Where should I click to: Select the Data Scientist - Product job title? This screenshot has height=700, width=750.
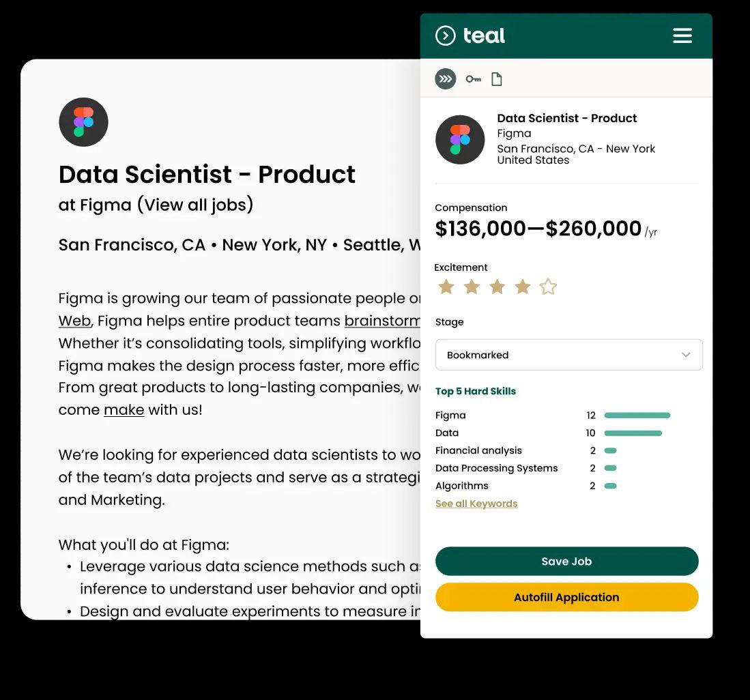[567, 118]
